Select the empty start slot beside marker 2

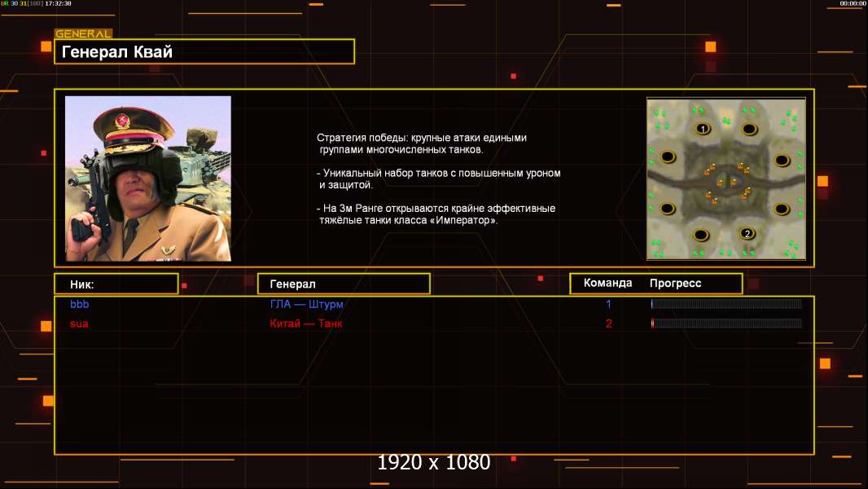pyautogui.click(x=701, y=235)
